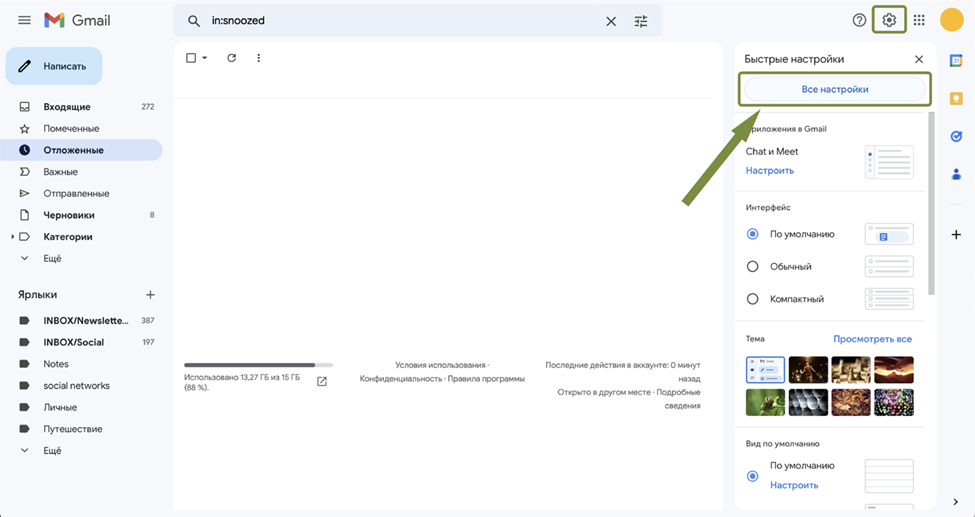This screenshot has width=975, height=517.
Task: Open Google Tasks in side panel
Action: [956, 136]
